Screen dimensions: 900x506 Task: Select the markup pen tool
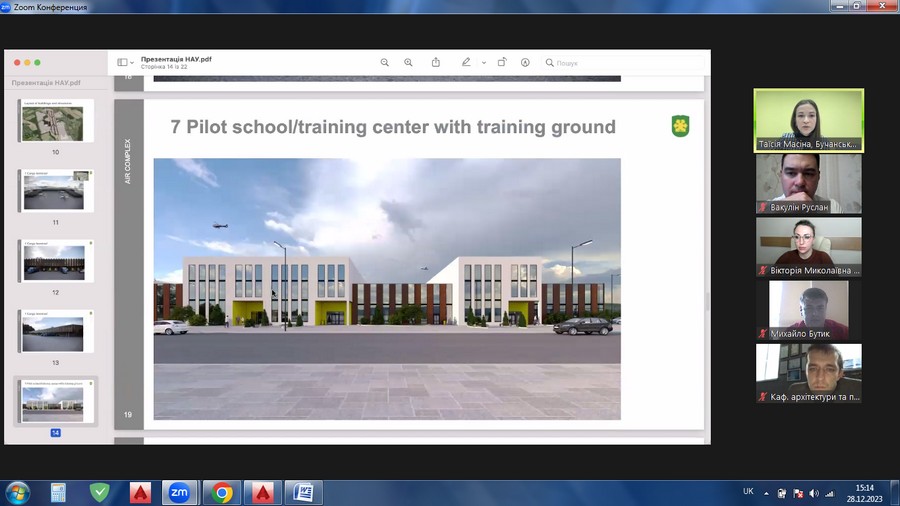point(466,62)
